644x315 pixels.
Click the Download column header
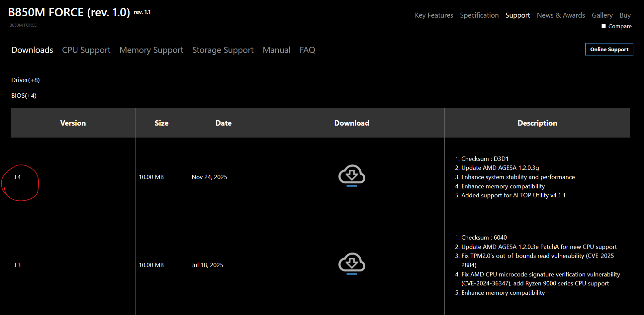352,123
